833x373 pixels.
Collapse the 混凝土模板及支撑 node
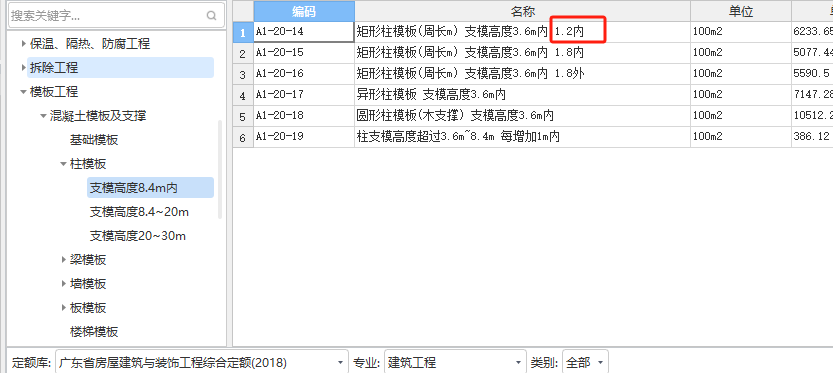[43, 116]
